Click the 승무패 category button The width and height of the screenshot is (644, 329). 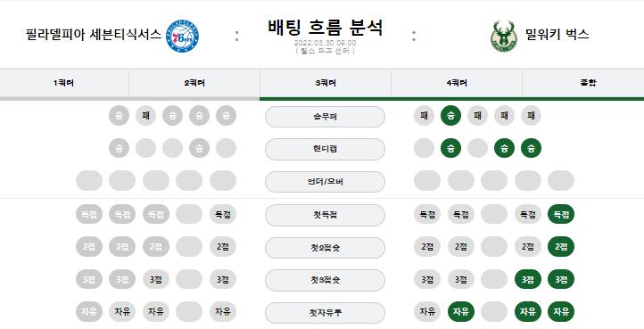[325, 117]
